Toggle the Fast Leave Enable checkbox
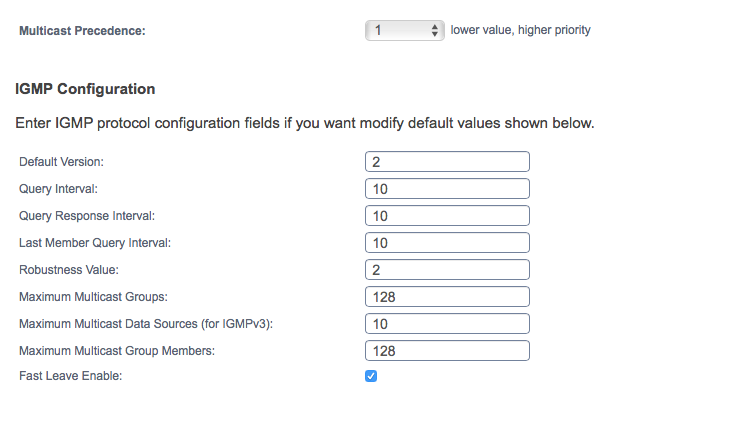Image resolution: width=729 pixels, height=422 pixels. pos(371,376)
